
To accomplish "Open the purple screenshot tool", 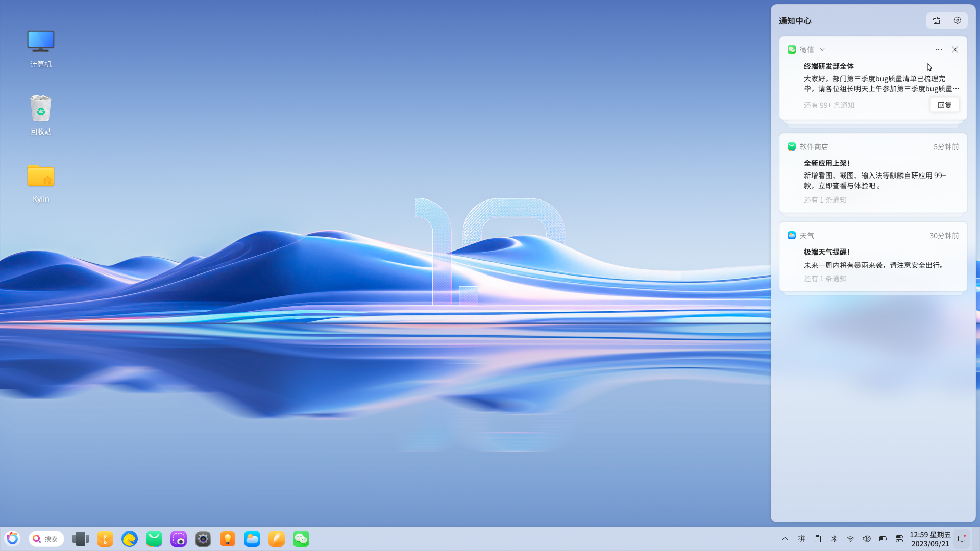I will (x=179, y=539).
